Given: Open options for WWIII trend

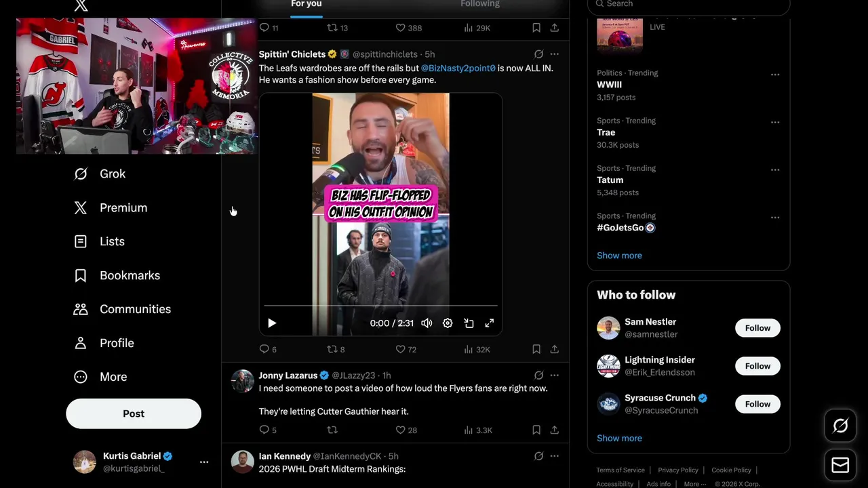Looking at the screenshot, I should (x=775, y=75).
